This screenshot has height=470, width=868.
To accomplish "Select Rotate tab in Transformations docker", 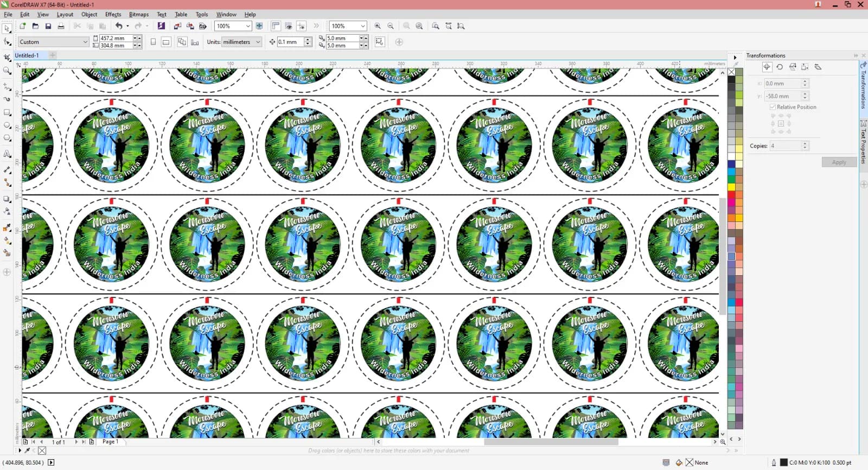I will (780, 67).
